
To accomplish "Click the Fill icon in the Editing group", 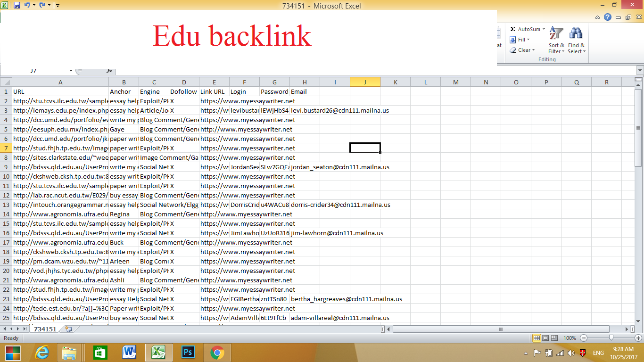I will click(x=513, y=39).
